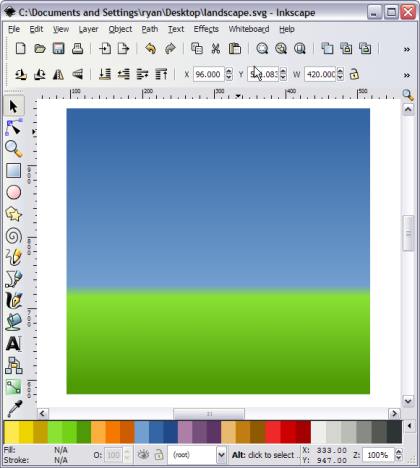Select the Spiral tool
The width and height of the screenshot is (420, 468).
tap(14, 236)
